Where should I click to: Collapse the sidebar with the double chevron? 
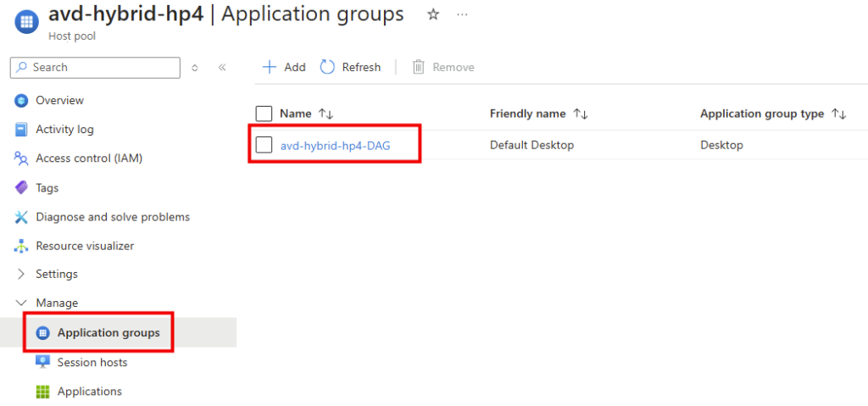tap(222, 68)
